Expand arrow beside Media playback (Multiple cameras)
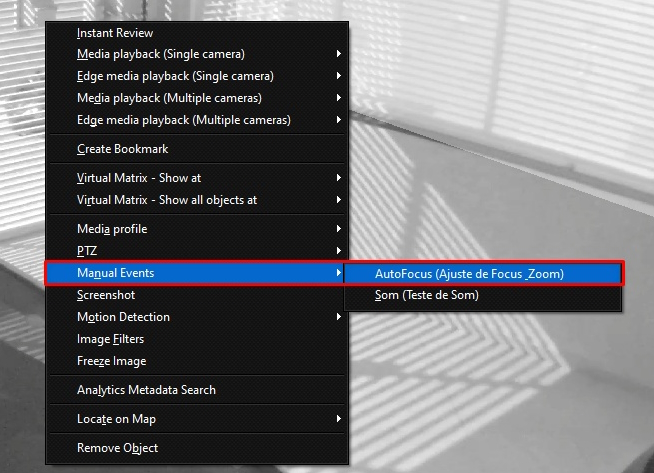 (x=339, y=98)
